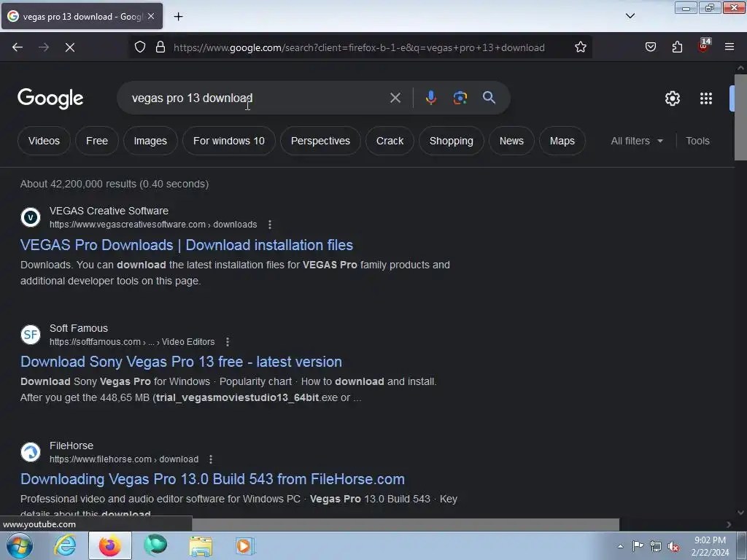Expand the All filters dropdown
Image resolution: width=747 pixels, height=560 pixels.
[x=637, y=141]
